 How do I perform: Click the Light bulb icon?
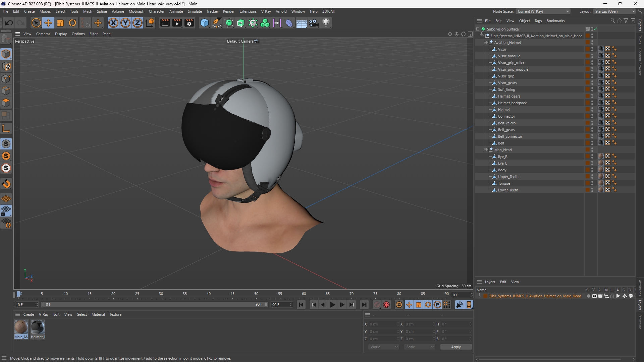pos(326,23)
